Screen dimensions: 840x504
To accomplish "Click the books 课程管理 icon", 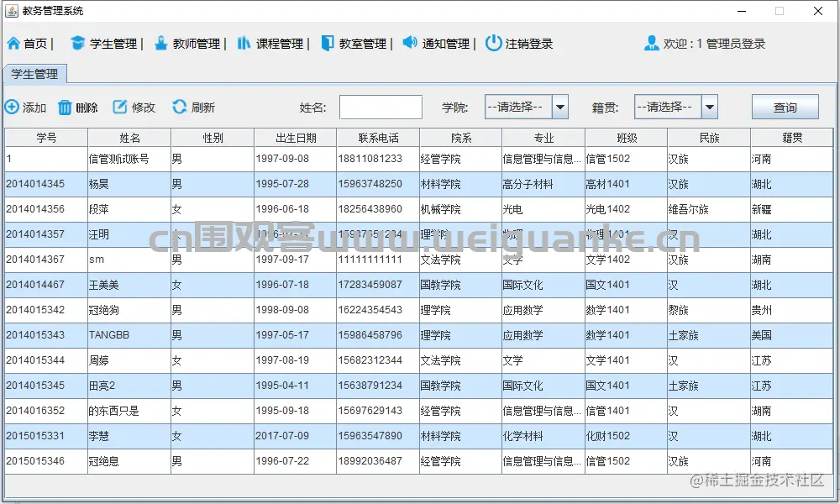I will [x=244, y=44].
